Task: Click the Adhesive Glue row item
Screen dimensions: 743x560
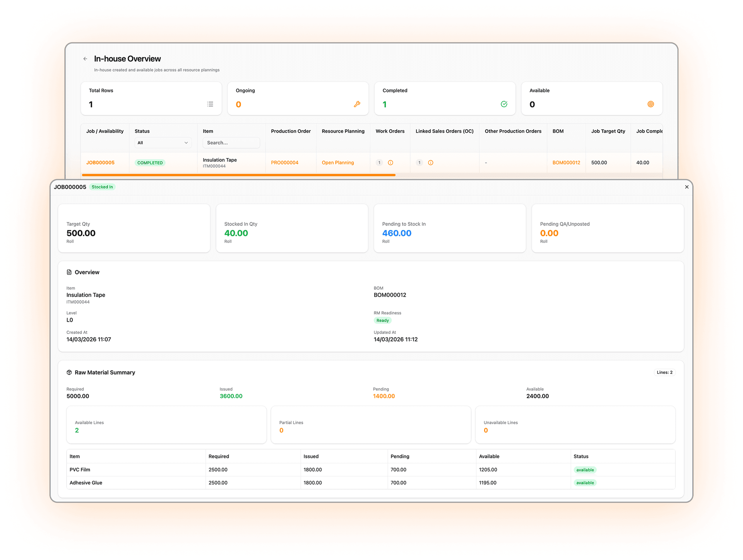Action: 86,483
